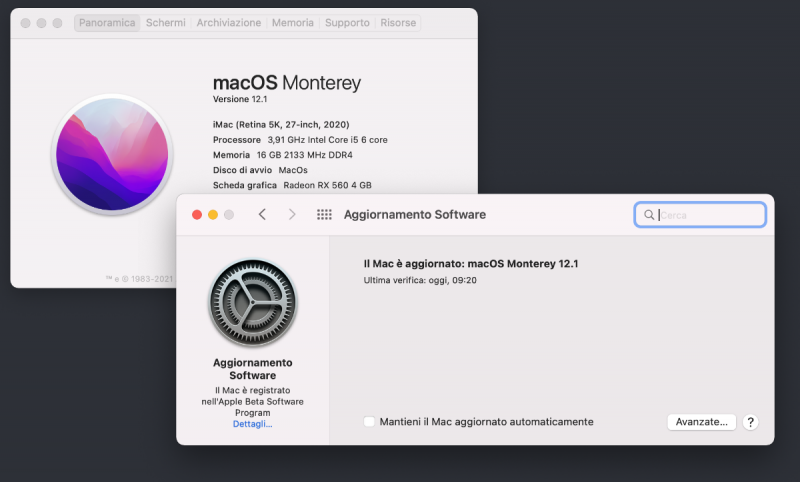This screenshot has width=800, height=482.
Task: Close the Aggiornamento Software window
Action: [197, 215]
